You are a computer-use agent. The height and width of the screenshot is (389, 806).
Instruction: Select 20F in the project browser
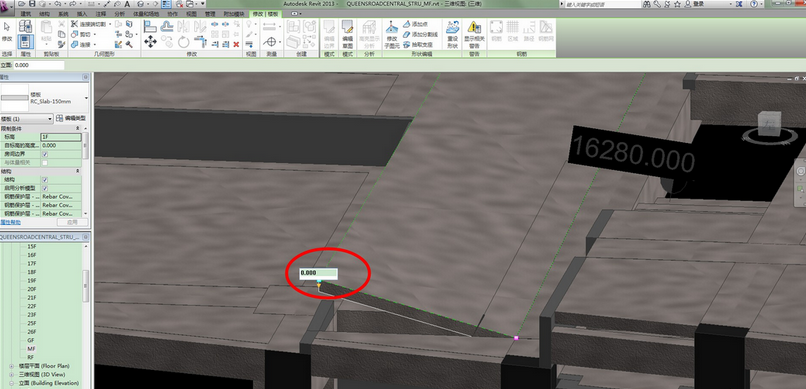(32, 289)
